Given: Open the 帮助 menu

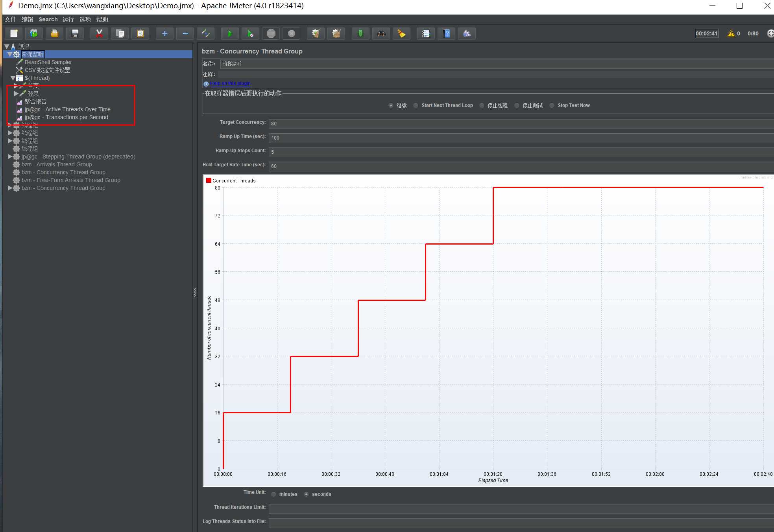Looking at the screenshot, I should 102,19.
